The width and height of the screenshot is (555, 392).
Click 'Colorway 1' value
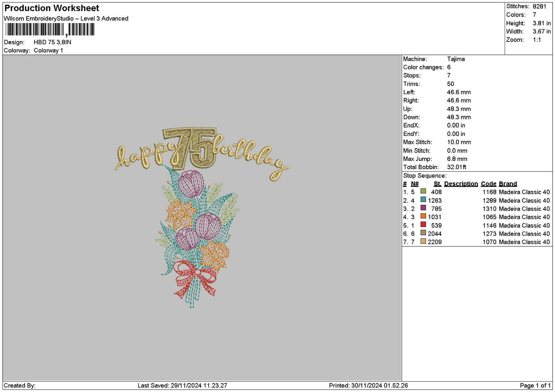click(x=48, y=50)
